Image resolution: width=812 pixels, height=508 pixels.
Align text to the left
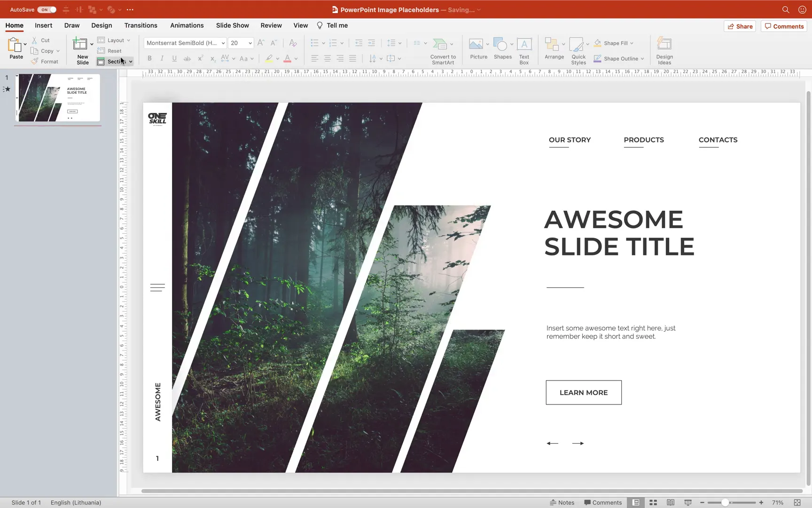tap(314, 58)
